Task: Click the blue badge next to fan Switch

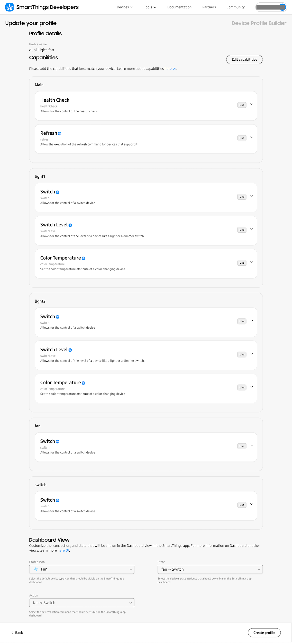Action: point(58,442)
